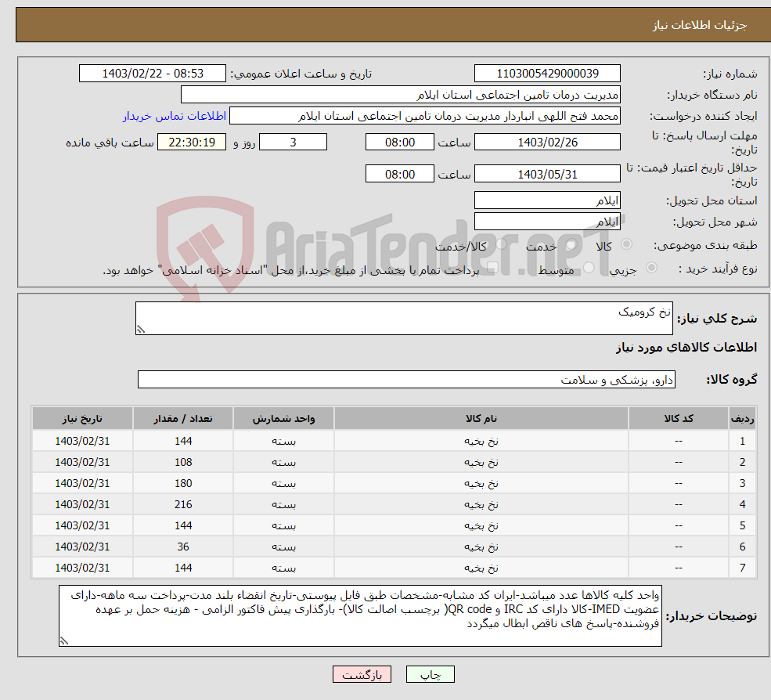Screen dimensions: 771x700
Task: Open the اطلاعات تماس خریدار link
Action: [175, 116]
